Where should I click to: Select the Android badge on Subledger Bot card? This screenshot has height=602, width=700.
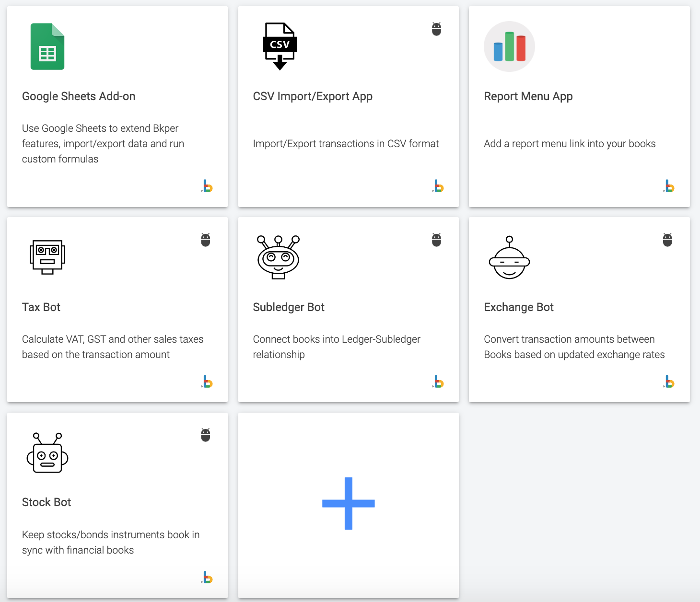click(x=437, y=240)
